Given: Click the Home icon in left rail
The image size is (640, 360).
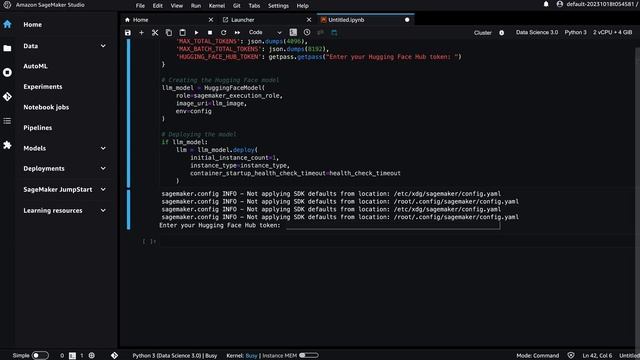Looking at the screenshot, I should pyautogui.click(x=7, y=24).
